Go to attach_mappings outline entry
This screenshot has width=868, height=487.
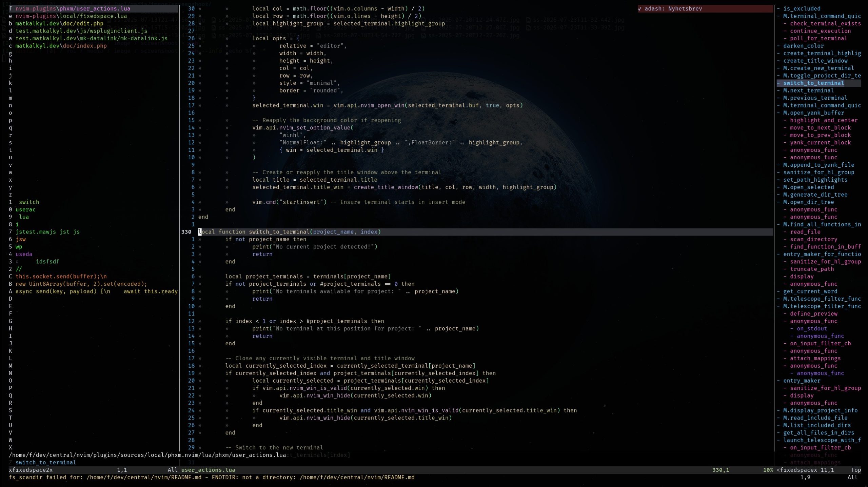point(815,359)
